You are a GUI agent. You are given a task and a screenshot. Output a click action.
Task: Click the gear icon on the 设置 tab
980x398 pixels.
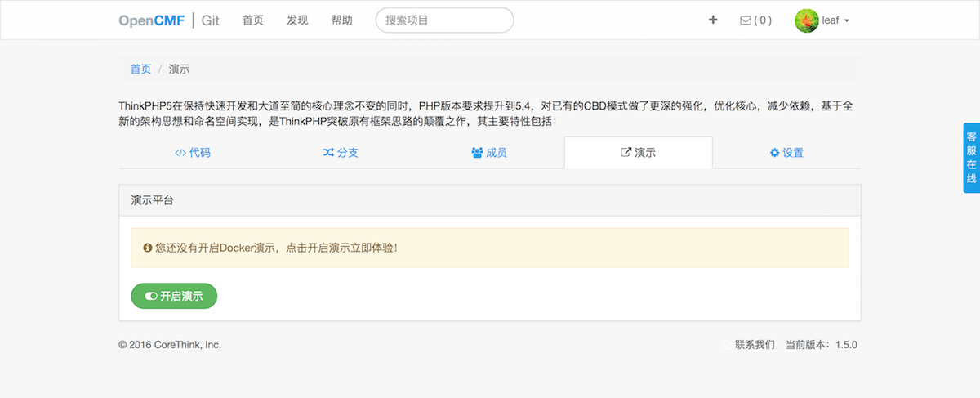coord(774,153)
